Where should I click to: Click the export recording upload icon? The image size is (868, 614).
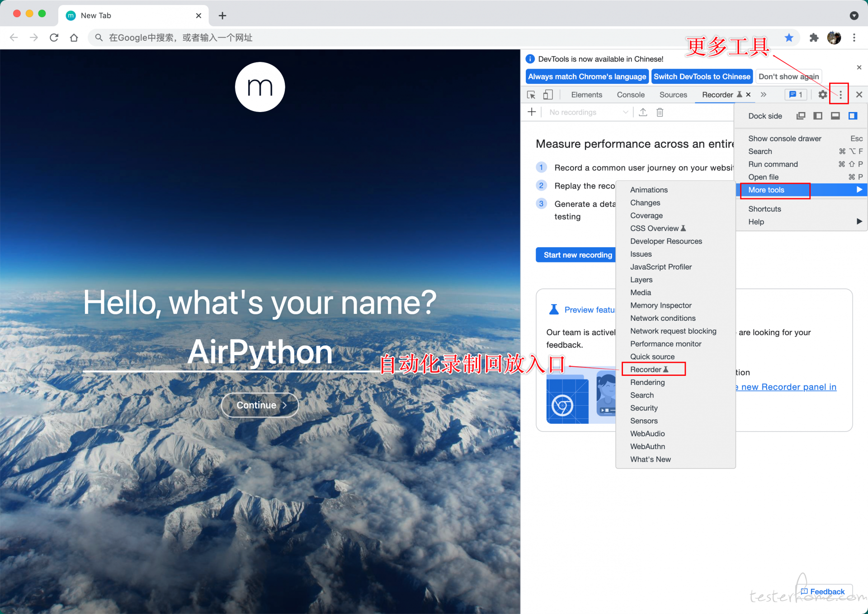tap(643, 112)
